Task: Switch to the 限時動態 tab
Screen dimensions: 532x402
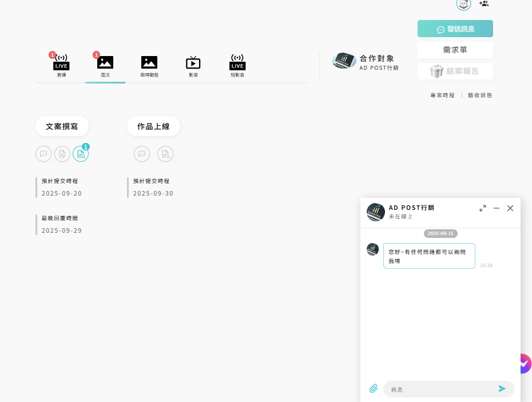Action: (x=149, y=66)
